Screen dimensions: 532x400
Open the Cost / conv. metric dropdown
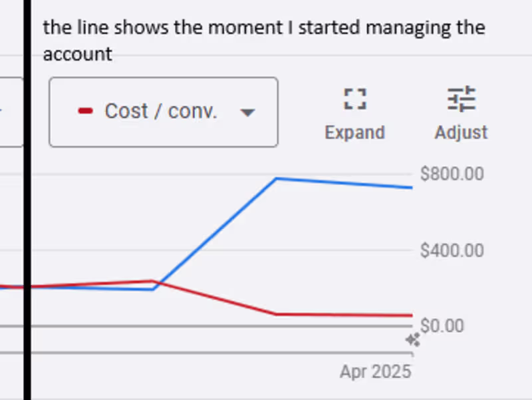pos(163,112)
